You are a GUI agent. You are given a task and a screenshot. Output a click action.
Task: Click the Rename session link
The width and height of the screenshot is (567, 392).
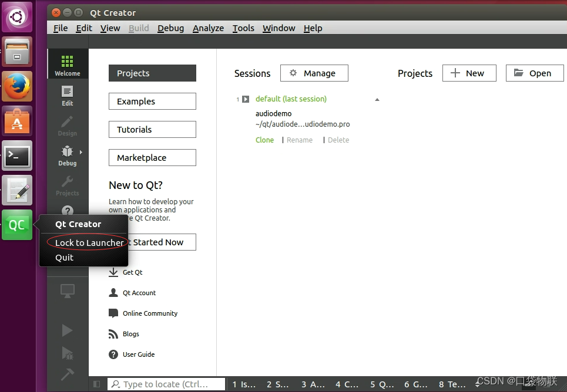coord(300,140)
